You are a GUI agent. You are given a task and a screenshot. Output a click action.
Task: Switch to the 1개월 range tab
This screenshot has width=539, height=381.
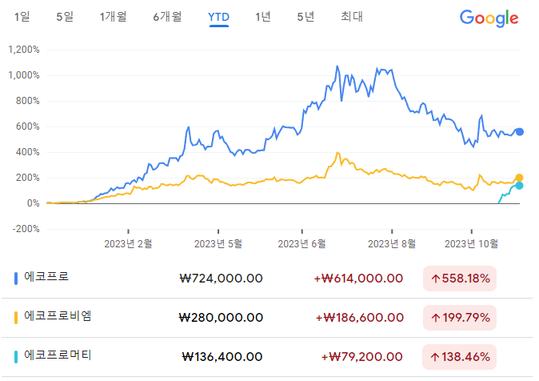[x=113, y=17]
